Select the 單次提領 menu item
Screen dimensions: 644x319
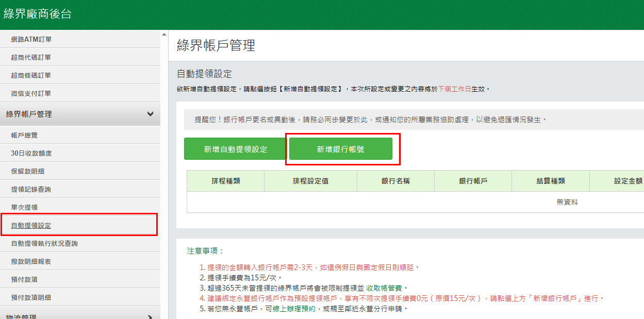tap(80, 208)
